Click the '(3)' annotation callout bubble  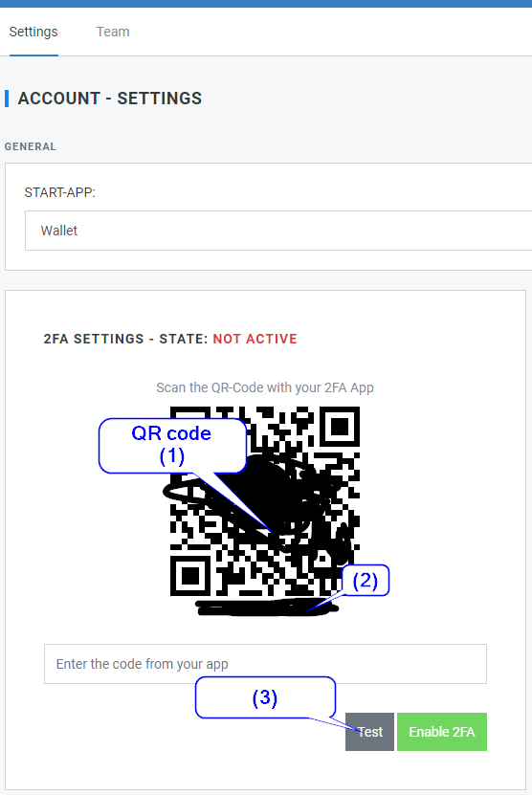pos(265,697)
